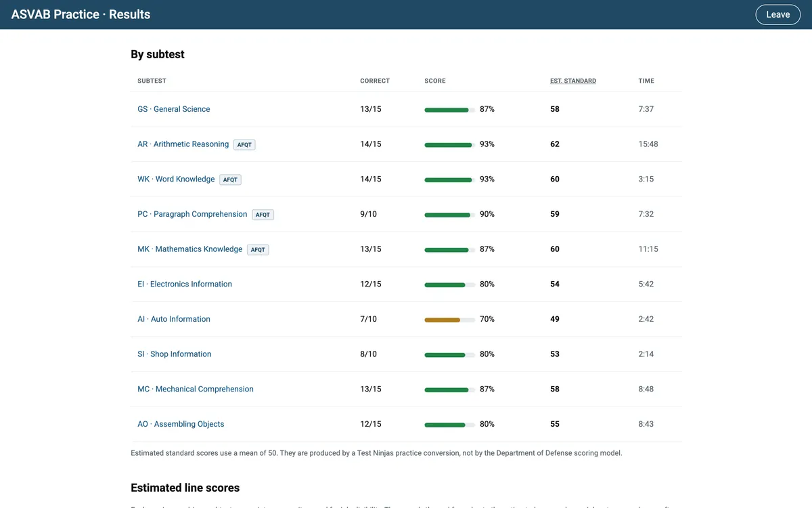Viewport: 812px width, 508px height.
Task: Select Assembling Objects standard score 55
Action: pos(555,424)
